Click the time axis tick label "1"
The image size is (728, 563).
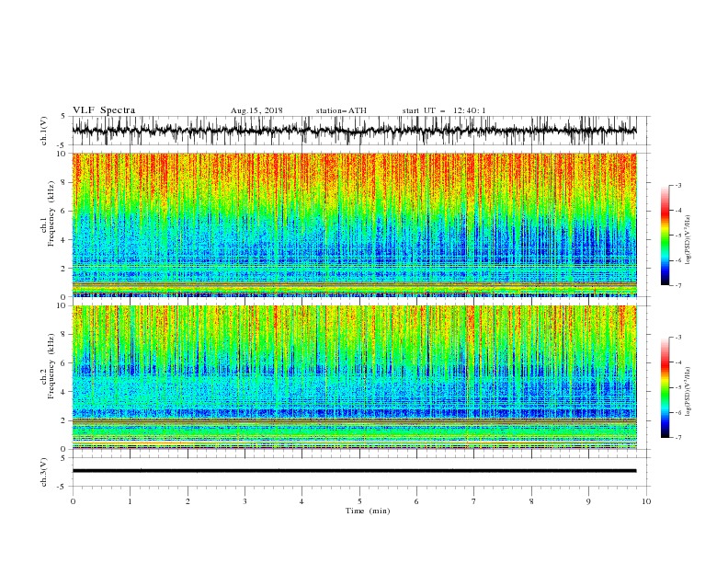coord(130,501)
